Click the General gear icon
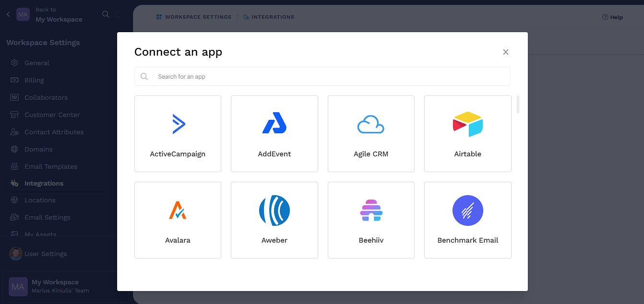Viewport: 644px width, 304px height. (15, 63)
